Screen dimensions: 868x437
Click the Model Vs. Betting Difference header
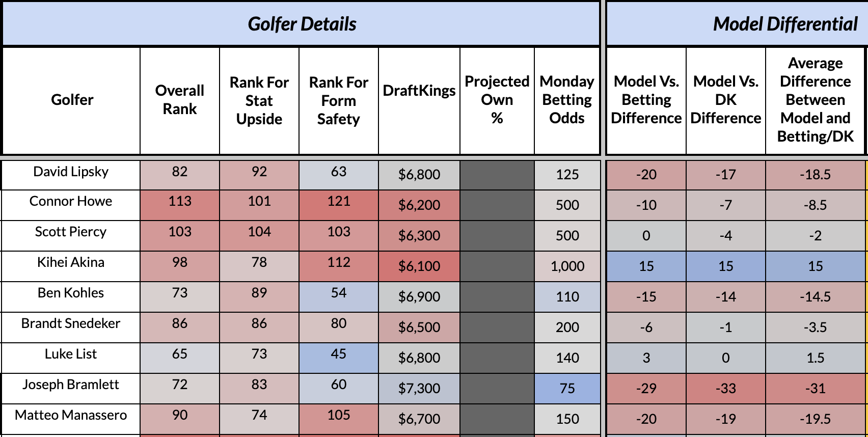click(x=646, y=100)
